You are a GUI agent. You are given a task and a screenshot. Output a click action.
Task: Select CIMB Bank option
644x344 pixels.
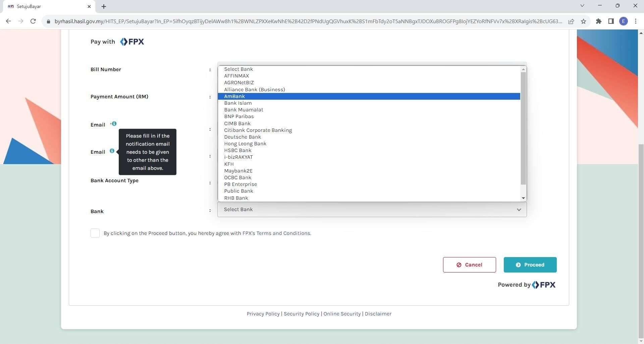click(369, 124)
